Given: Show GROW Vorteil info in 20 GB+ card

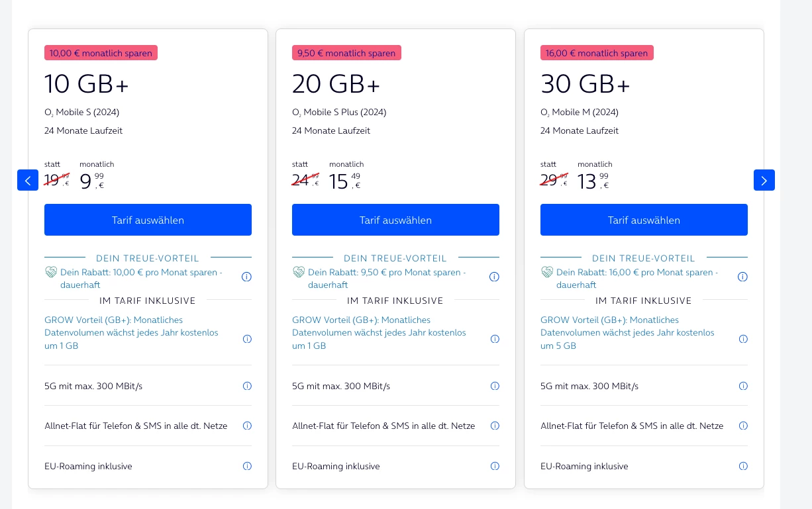Looking at the screenshot, I should pos(495,339).
